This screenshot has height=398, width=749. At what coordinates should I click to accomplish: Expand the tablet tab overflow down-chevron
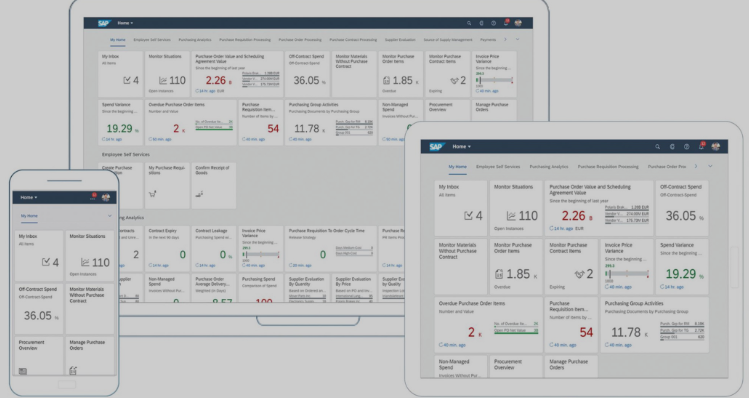[710, 166]
